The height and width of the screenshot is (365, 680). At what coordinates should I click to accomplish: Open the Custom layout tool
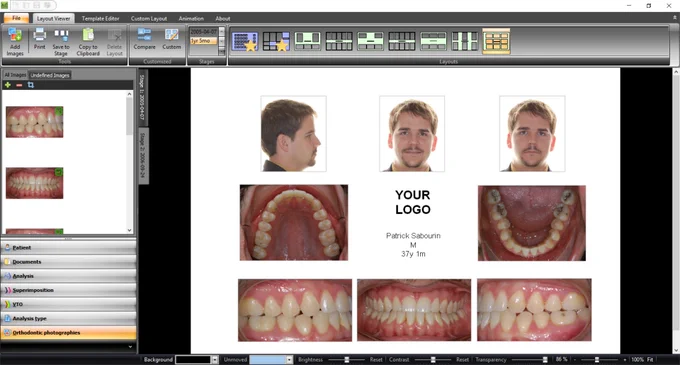pos(172,39)
